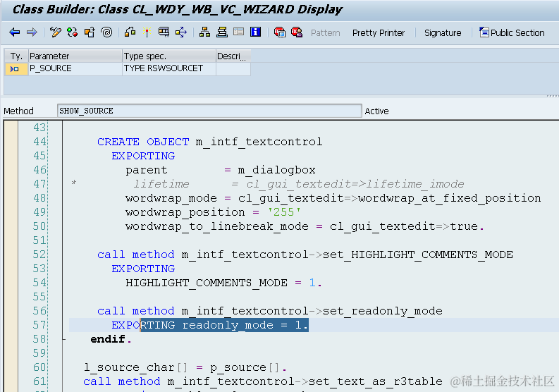Click the Other Object icon
The height and width of the screenshot is (392, 559).
click(90, 32)
